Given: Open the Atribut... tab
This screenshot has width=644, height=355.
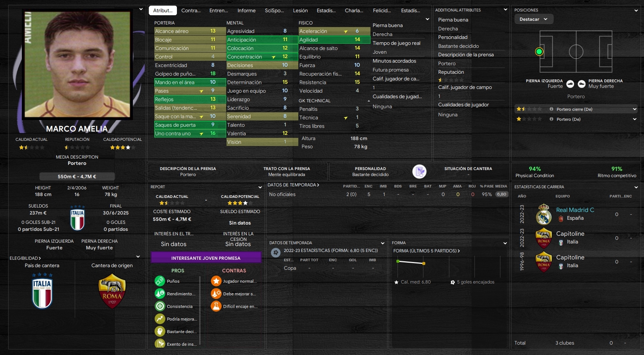Looking at the screenshot, I should click(162, 10).
